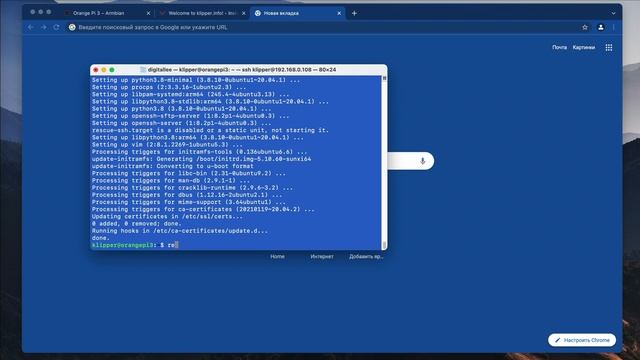
Task: Start voice search with microphone icon
Action: (422, 161)
